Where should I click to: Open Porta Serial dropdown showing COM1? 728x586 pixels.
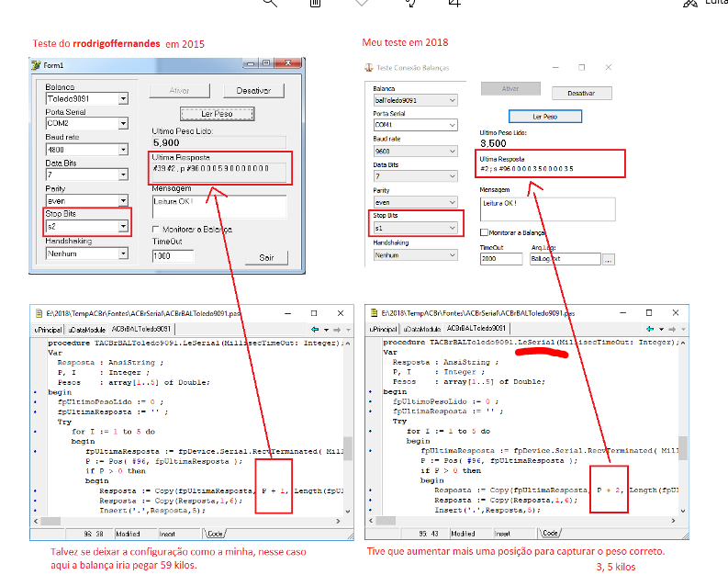click(x=415, y=125)
